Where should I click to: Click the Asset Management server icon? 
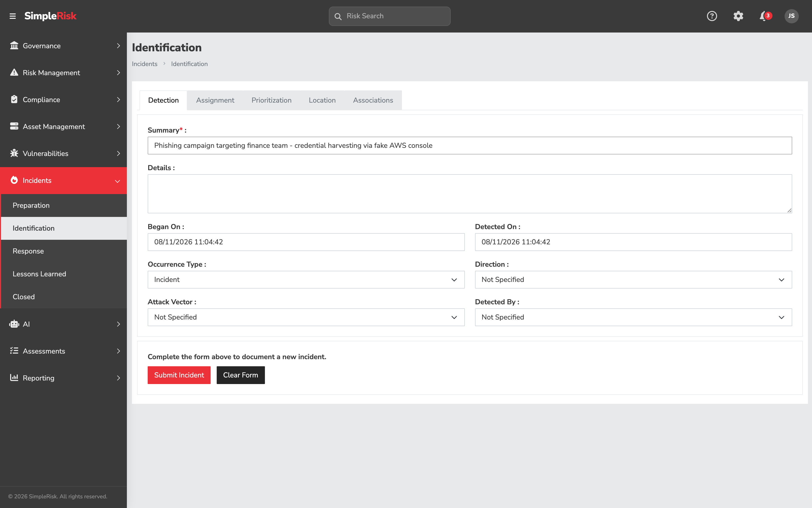(x=14, y=126)
